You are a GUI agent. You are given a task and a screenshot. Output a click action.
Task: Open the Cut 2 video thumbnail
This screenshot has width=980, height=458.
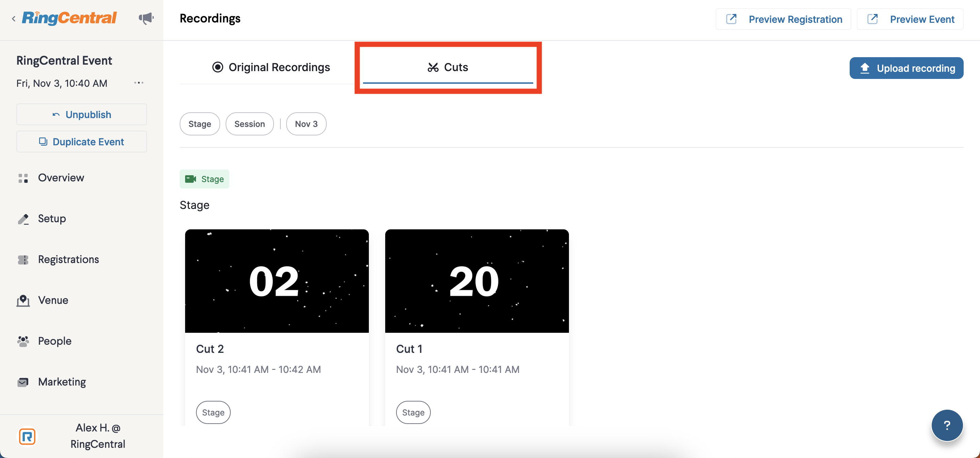(x=277, y=281)
